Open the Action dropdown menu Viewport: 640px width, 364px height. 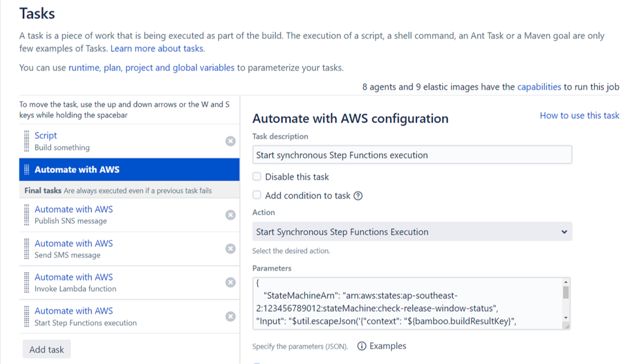pos(412,232)
